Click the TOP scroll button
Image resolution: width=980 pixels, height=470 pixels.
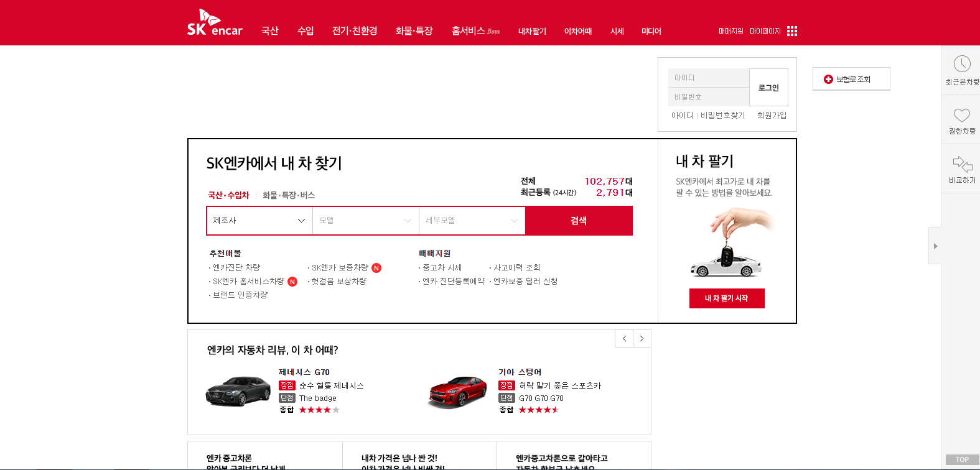[962, 459]
